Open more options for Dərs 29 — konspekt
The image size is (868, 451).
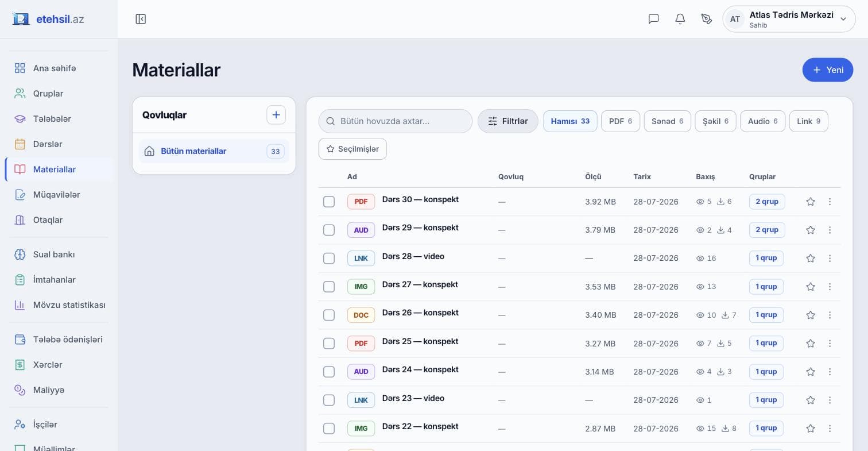830,230
